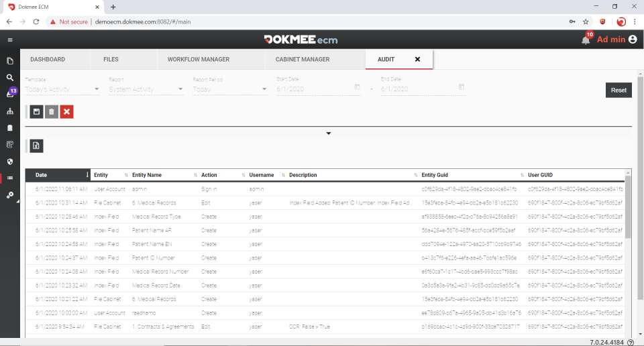This screenshot has height=346, width=644.
Task: Open the Start Date calendar picker
Action: (x=357, y=87)
